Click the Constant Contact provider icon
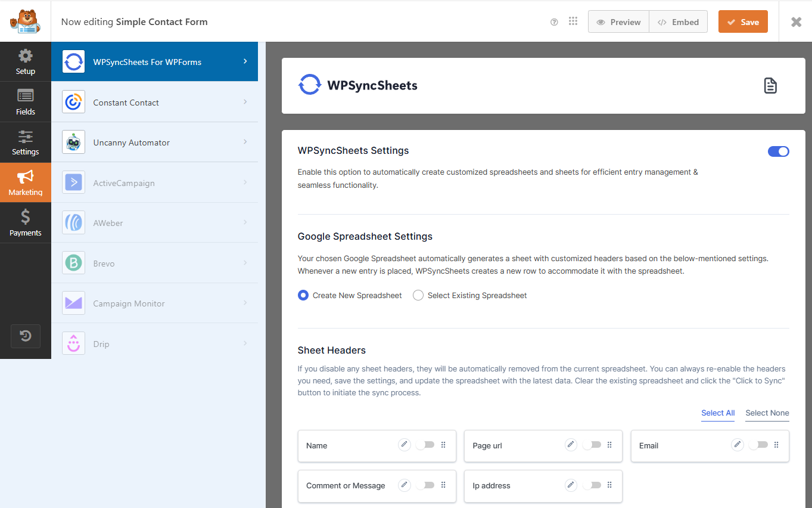This screenshot has height=508, width=812. click(74, 102)
